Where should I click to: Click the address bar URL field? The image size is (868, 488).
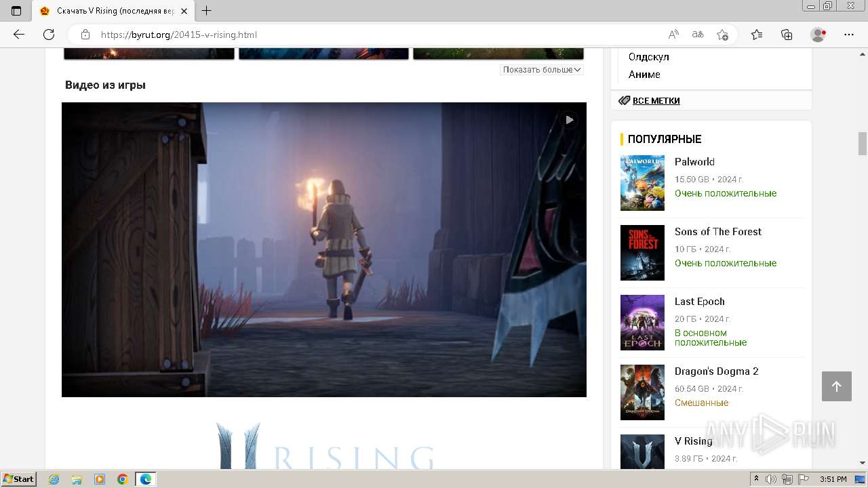(380, 35)
